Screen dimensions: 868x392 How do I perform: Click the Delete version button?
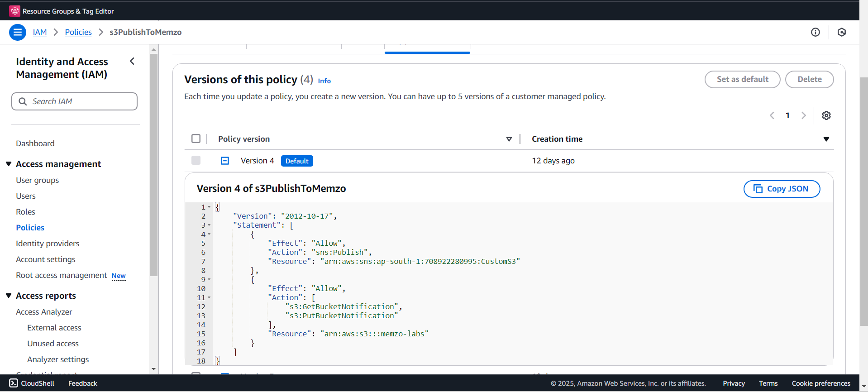(x=809, y=79)
